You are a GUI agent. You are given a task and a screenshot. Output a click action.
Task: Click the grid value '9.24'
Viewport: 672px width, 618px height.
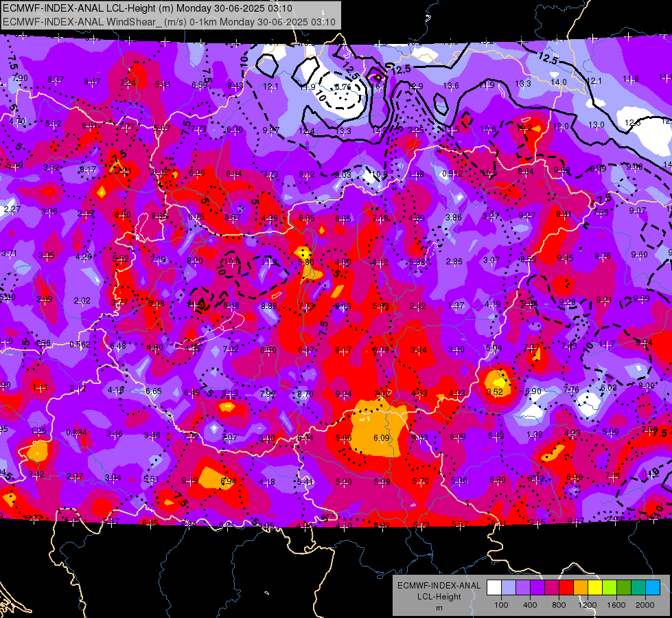click(344, 394)
